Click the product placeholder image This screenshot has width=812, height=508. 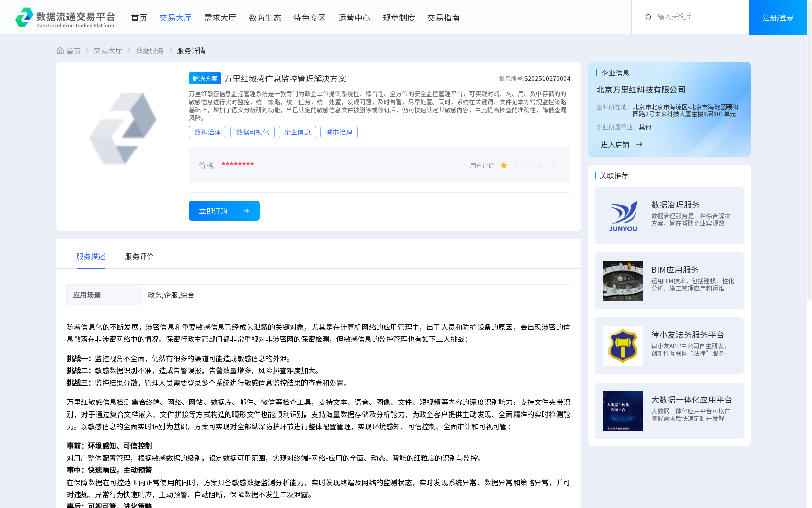(x=123, y=128)
